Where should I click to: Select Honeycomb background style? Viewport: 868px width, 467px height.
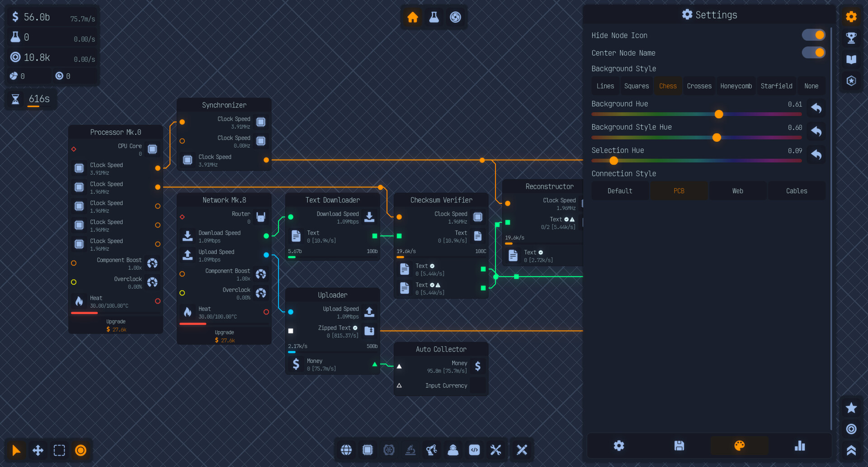736,85
